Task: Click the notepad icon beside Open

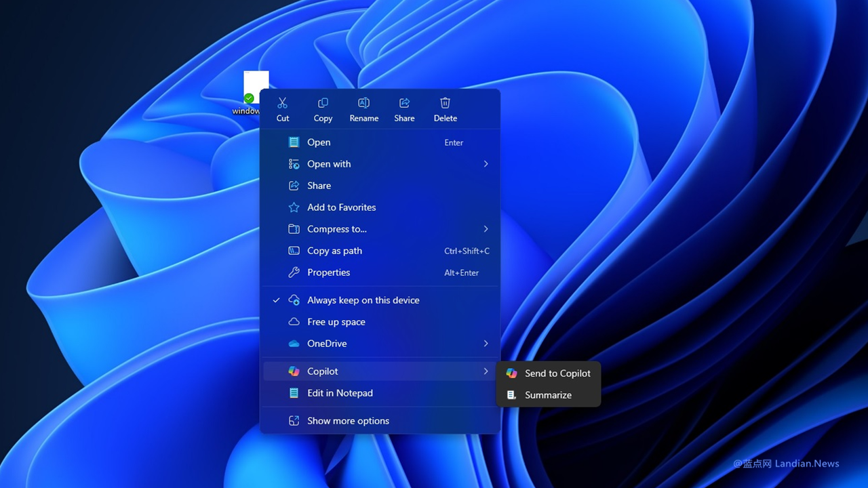Action: [x=294, y=142]
